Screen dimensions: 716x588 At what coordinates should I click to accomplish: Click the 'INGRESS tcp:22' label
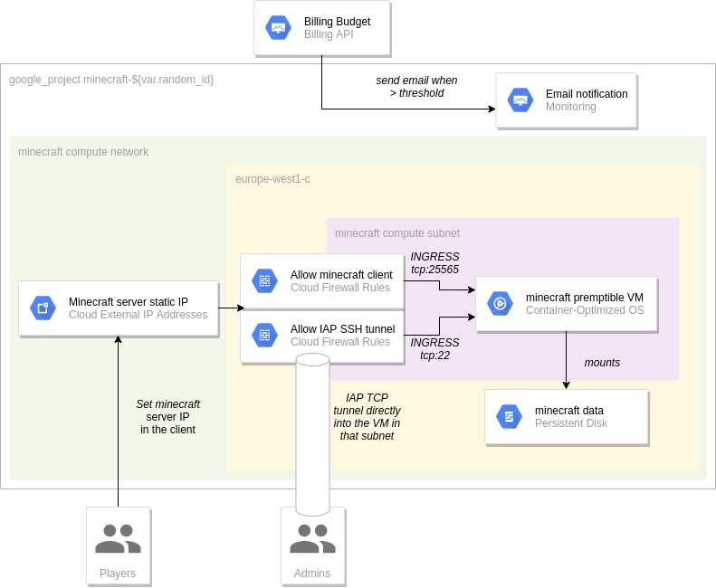(x=434, y=349)
